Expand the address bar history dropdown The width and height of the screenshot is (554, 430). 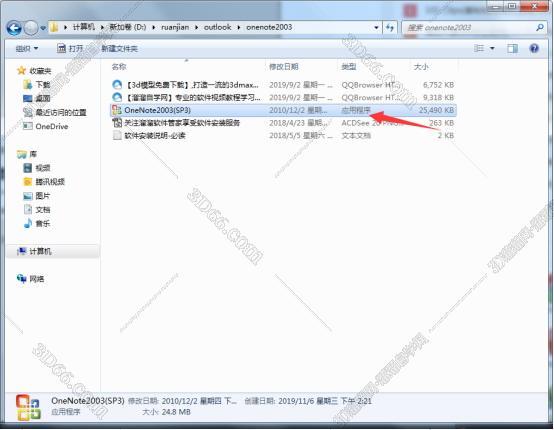pyautogui.click(x=376, y=28)
